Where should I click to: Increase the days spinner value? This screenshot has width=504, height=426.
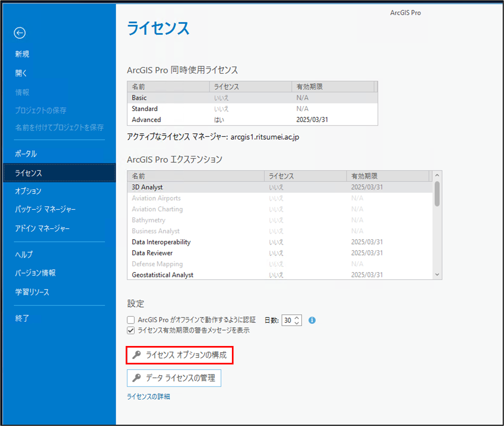pyautogui.click(x=297, y=318)
